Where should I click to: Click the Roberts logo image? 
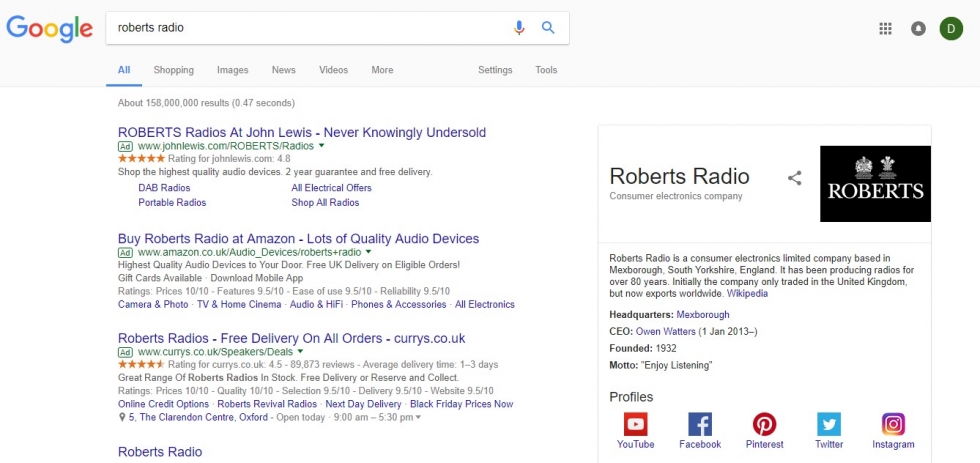click(x=875, y=184)
